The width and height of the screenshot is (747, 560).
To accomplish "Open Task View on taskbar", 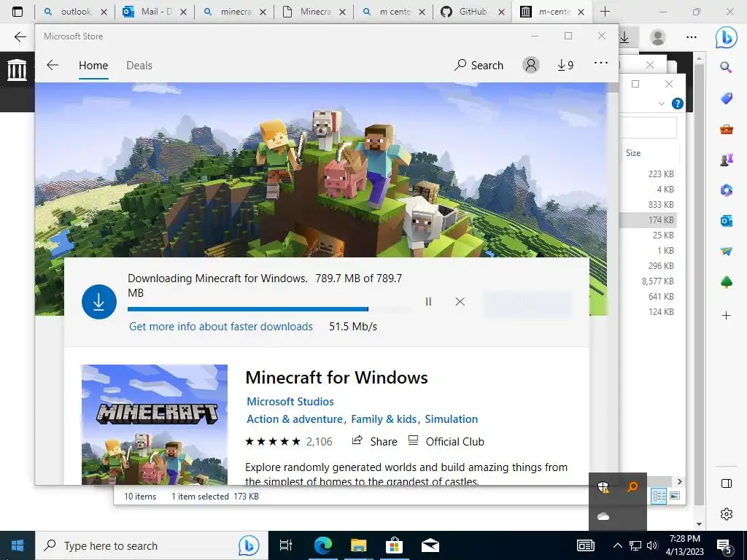I will (286, 545).
